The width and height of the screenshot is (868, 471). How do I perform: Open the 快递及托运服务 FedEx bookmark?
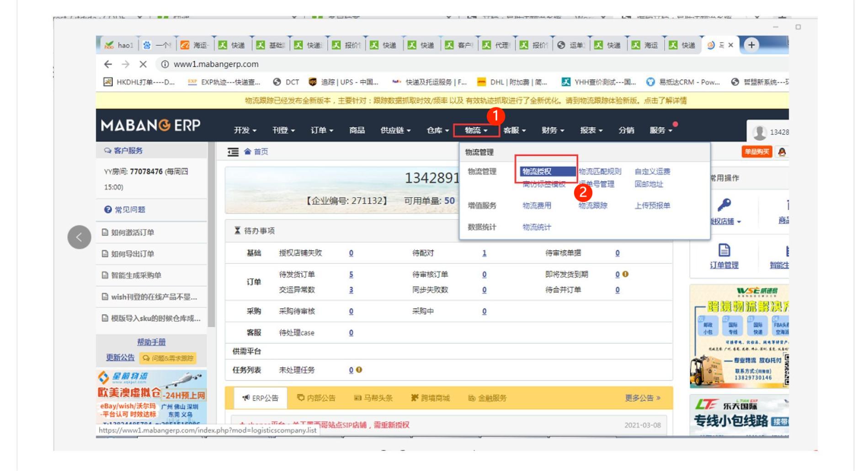(x=429, y=82)
